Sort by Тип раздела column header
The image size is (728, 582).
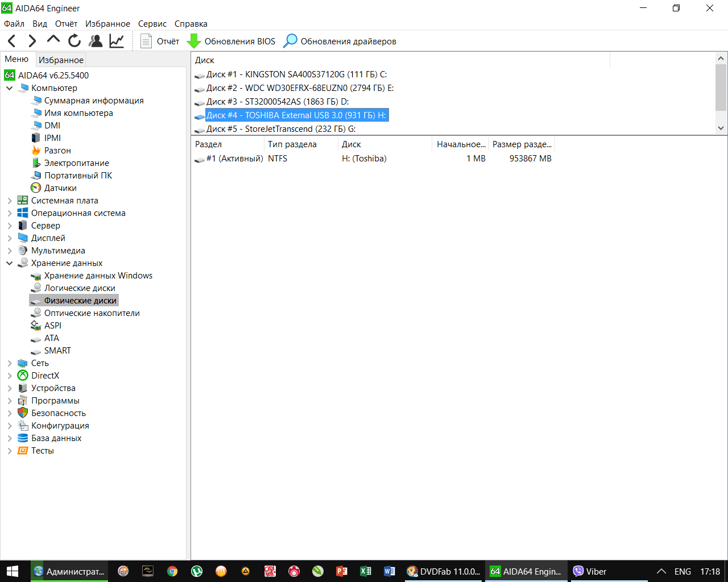click(x=301, y=144)
